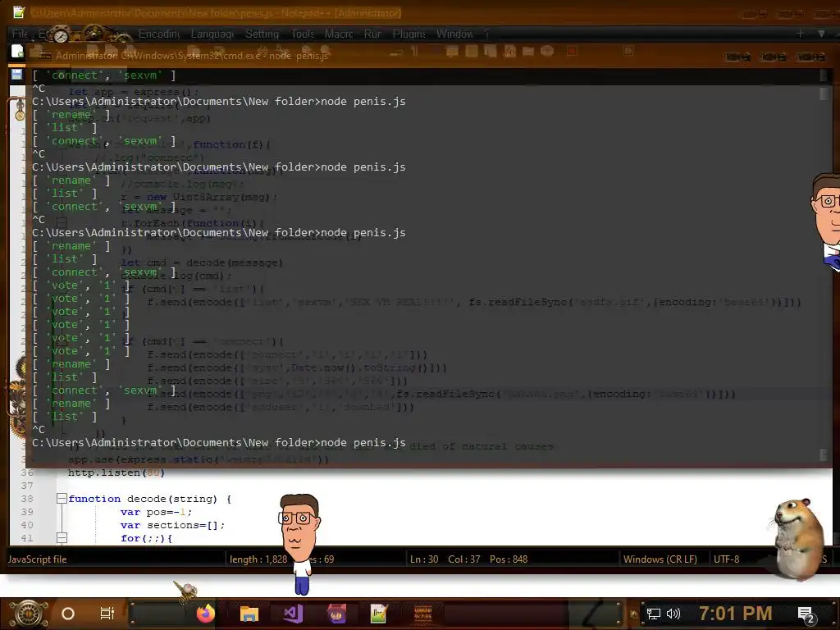The width and height of the screenshot is (840, 630).
Task: Click 'function decode(string) {' code line
Action: [149, 499]
